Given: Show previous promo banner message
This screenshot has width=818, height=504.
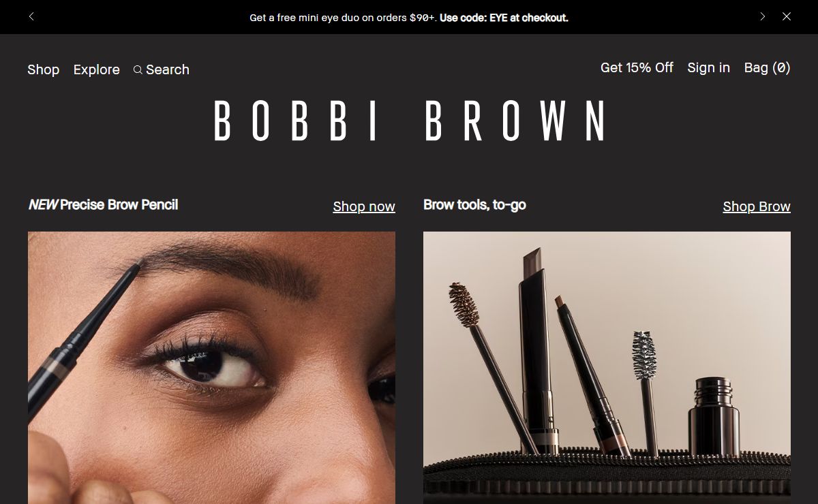Looking at the screenshot, I should coord(31,16).
